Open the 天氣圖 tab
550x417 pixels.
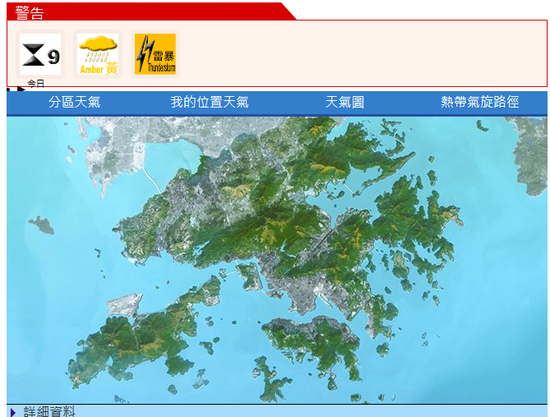pos(344,102)
